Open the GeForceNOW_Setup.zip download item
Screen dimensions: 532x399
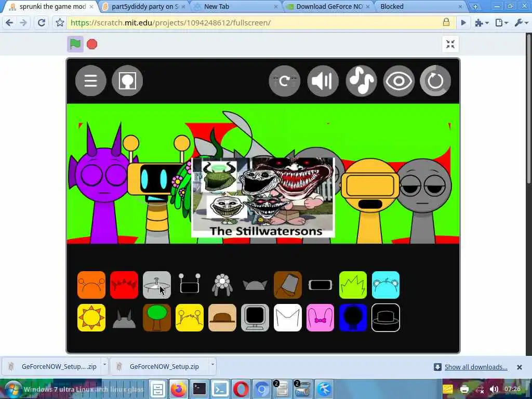point(160,366)
